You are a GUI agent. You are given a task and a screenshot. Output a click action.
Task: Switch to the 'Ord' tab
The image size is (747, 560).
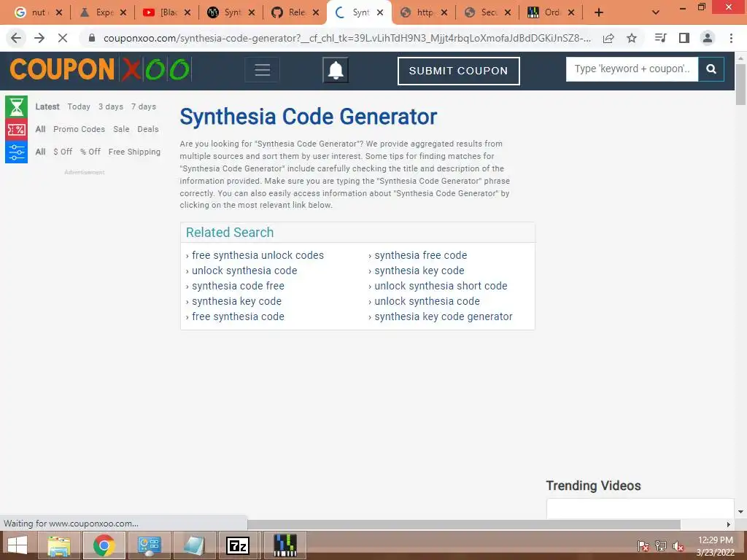[550, 12]
